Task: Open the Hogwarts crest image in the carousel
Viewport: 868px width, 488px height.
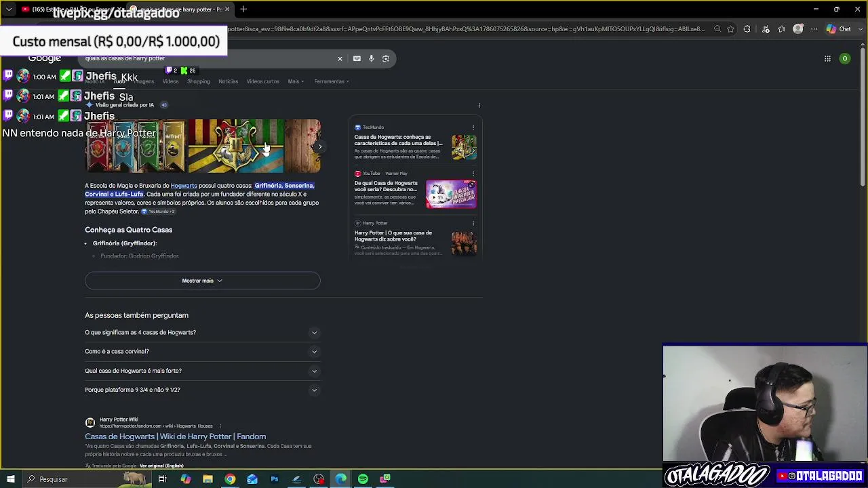Action: point(235,146)
